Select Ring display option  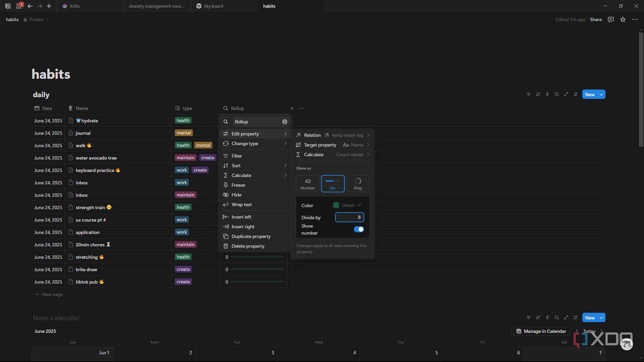coord(358,184)
